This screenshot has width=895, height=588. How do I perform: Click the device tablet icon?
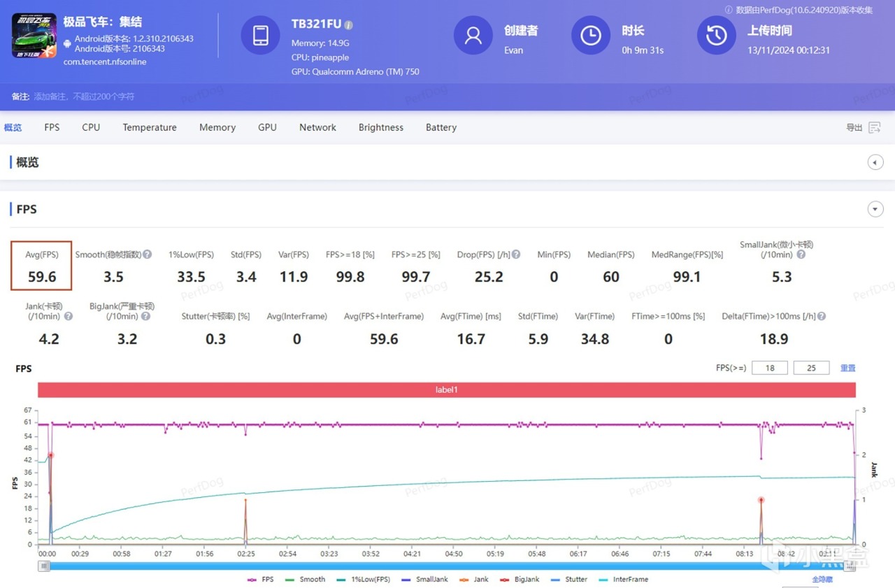[x=260, y=36]
